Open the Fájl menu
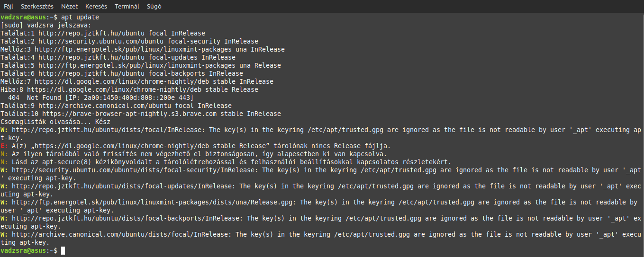Viewport: 644px width, 257px height. [x=9, y=7]
